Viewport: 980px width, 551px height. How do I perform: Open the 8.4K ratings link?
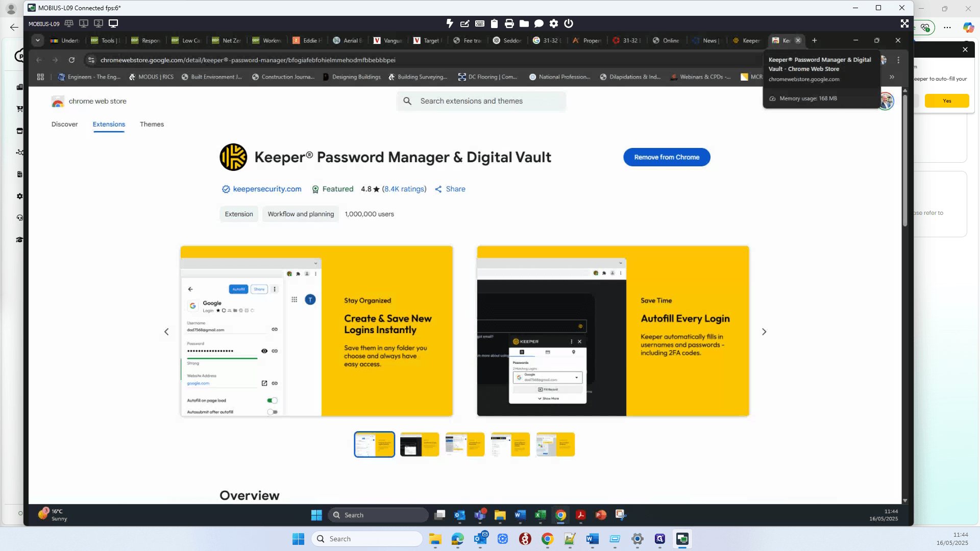click(x=404, y=189)
